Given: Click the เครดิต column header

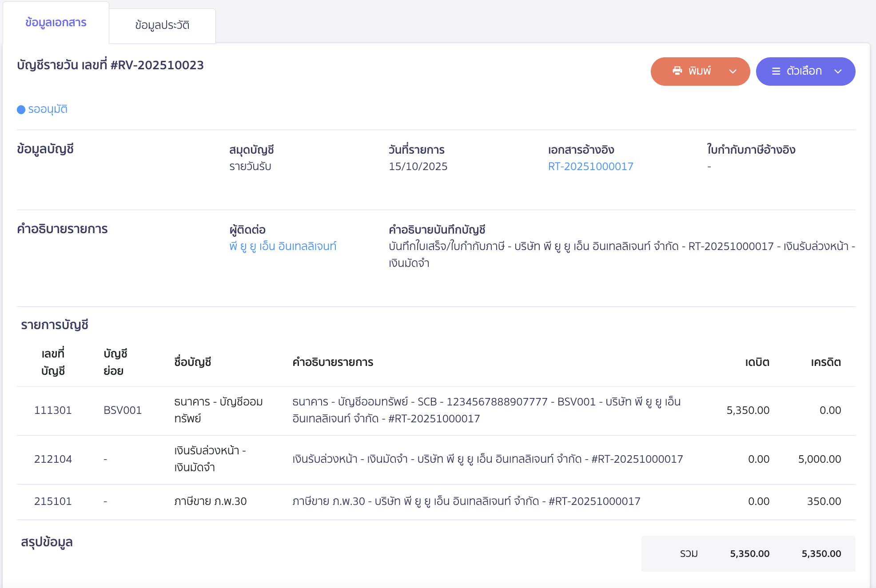Looking at the screenshot, I should pos(826,362).
